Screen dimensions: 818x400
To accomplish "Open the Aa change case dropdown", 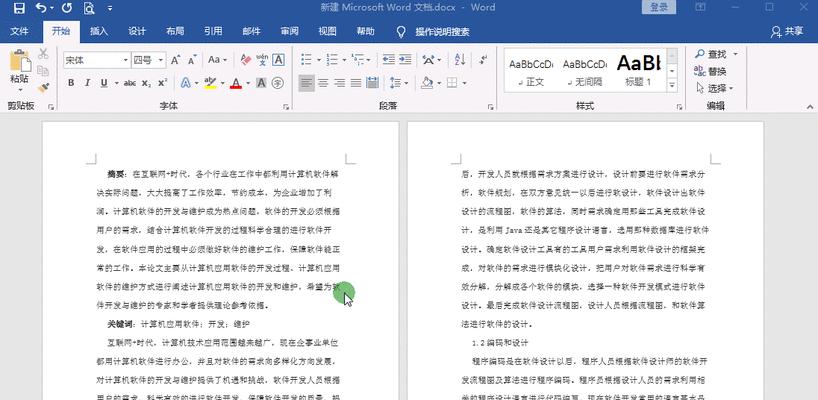I will (217, 60).
